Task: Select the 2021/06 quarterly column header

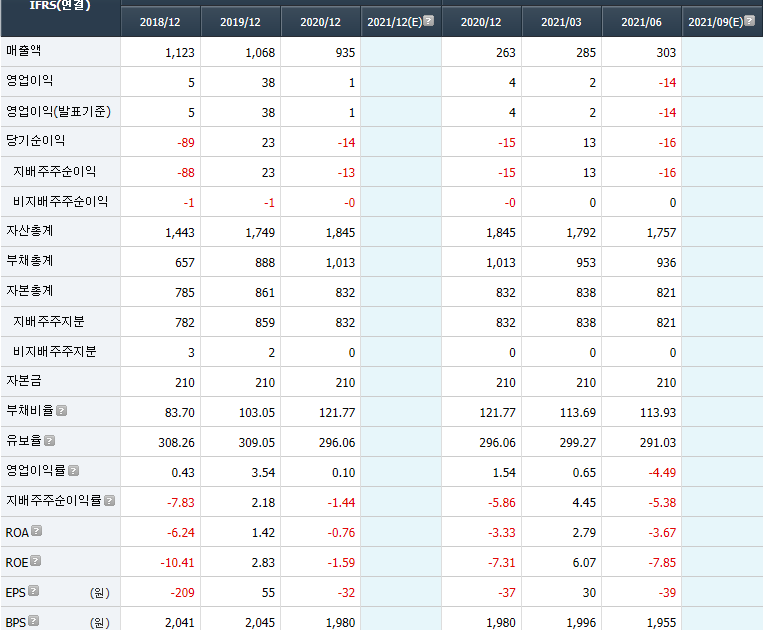Action: 641,22
